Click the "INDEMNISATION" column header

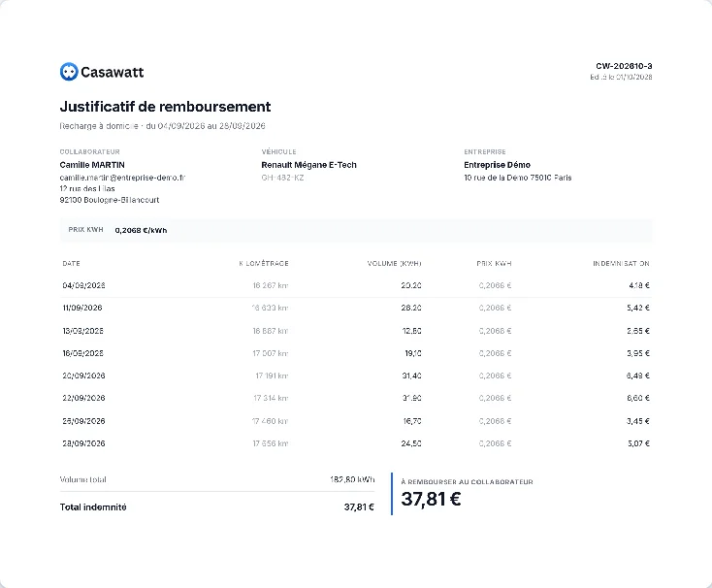pyautogui.click(x=621, y=263)
